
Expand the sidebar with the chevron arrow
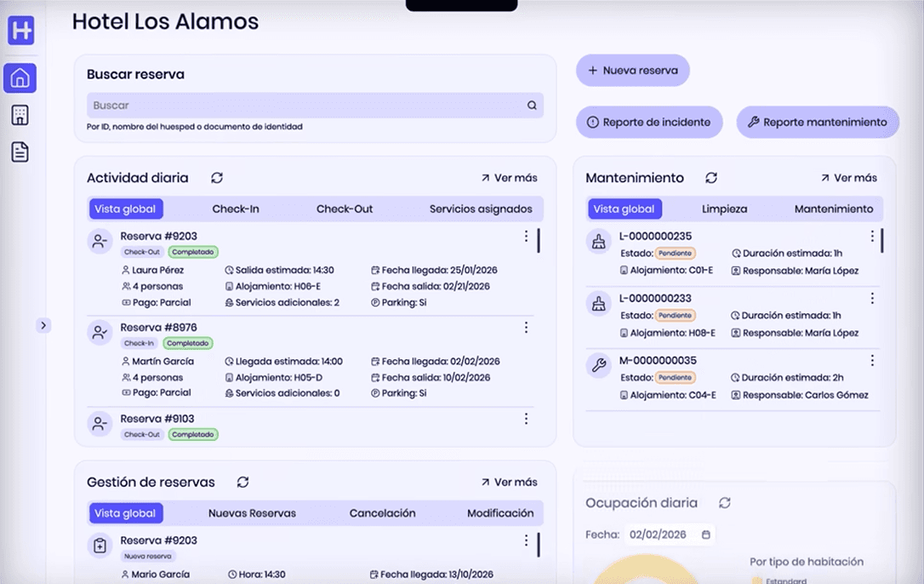click(x=43, y=325)
